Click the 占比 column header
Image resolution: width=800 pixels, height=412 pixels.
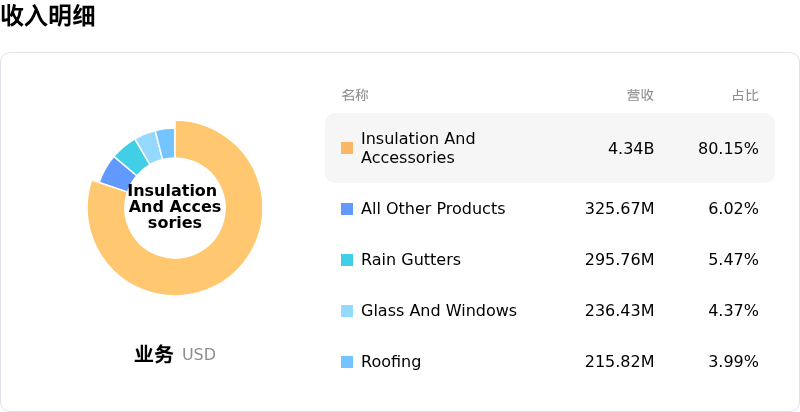point(745,96)
